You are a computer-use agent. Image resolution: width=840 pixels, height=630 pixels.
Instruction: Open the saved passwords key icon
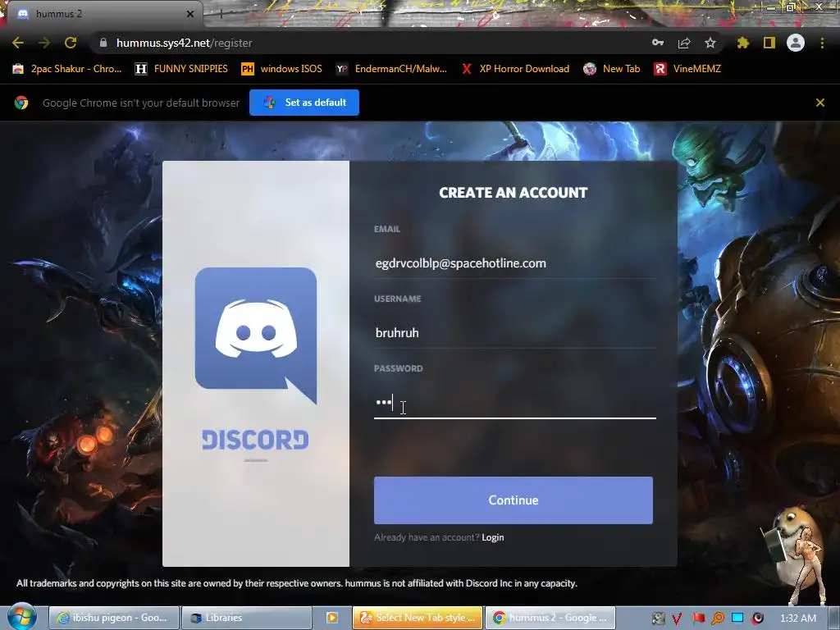click(658, 43)
